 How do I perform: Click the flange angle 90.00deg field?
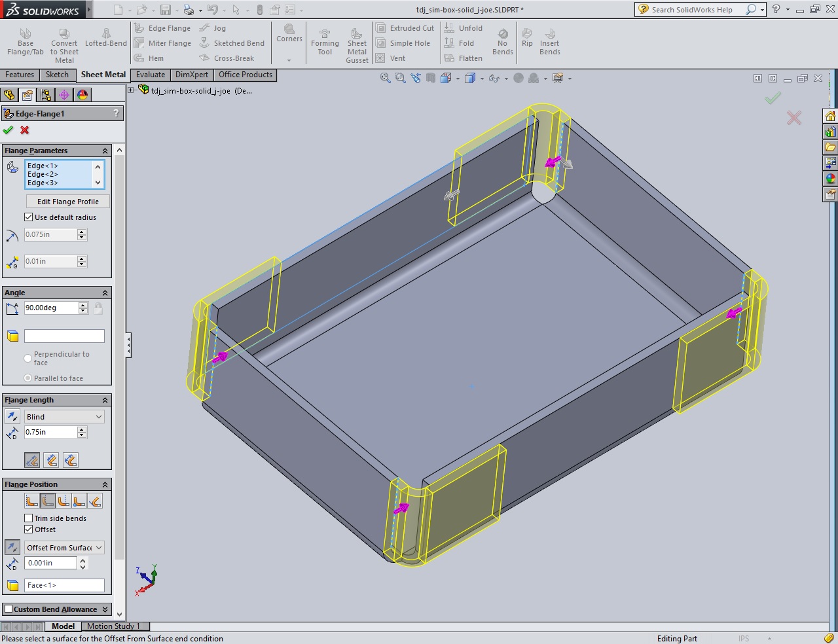tap(51, 308)
